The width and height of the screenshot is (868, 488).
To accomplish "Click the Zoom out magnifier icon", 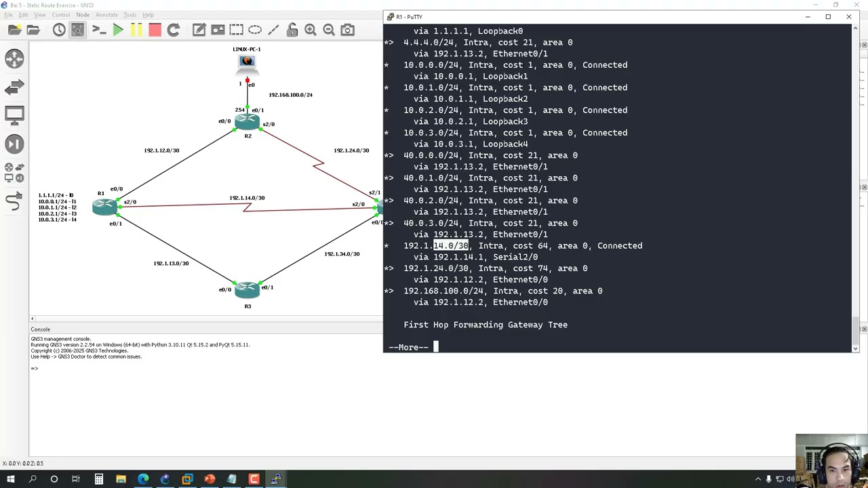I will pos(329,30).
